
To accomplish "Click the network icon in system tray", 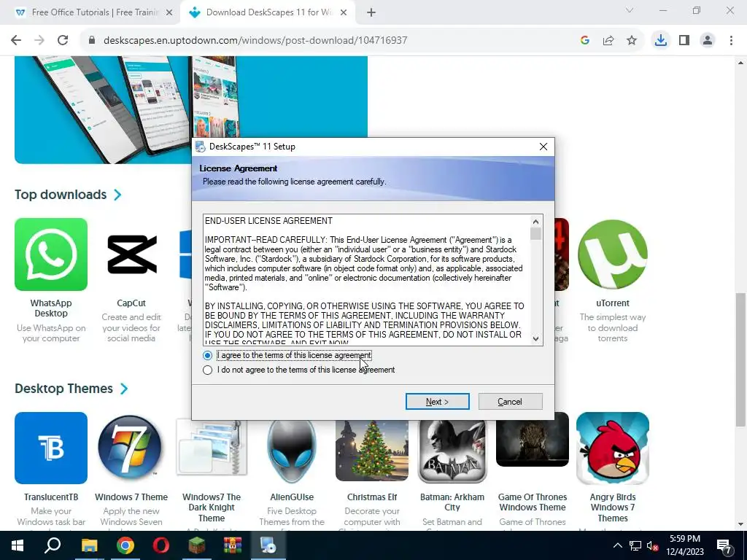I will [x=635, y=545].
